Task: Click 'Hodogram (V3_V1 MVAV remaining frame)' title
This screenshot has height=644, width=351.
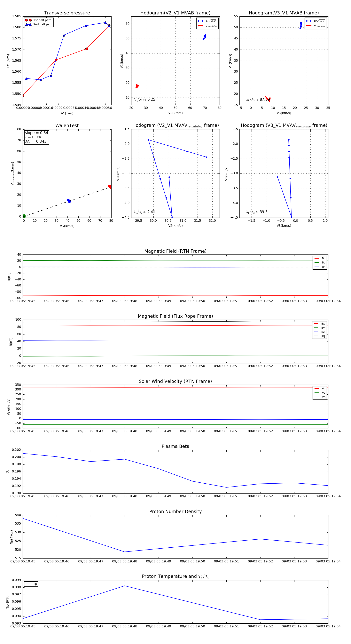Action: [284, 125]
